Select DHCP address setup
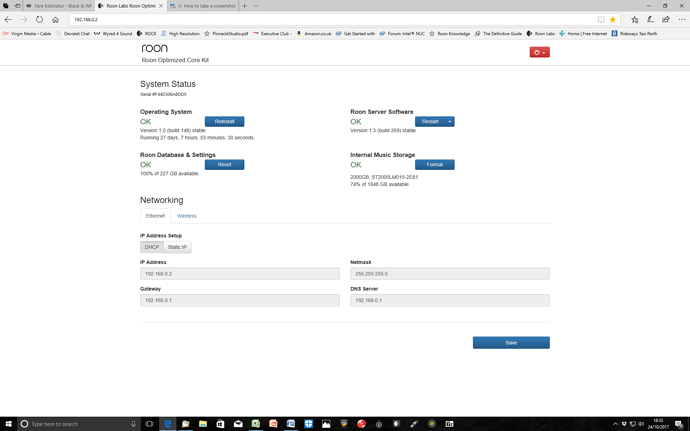This screenshot has width=690, height=431. (x=152, y=247)
